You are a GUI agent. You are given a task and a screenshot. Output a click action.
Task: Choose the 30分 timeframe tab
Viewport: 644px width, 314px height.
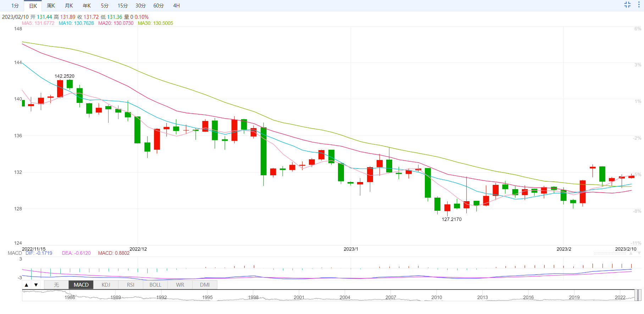click(140, 6)
